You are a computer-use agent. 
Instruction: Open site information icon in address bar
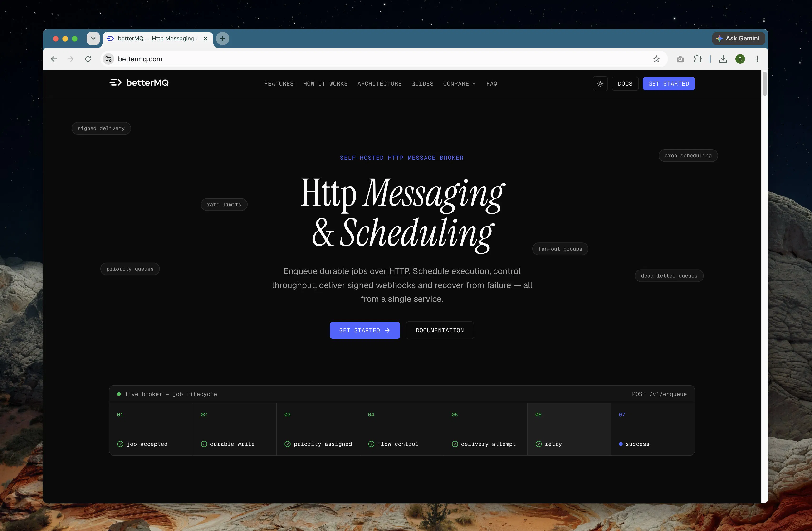point(108,59)
